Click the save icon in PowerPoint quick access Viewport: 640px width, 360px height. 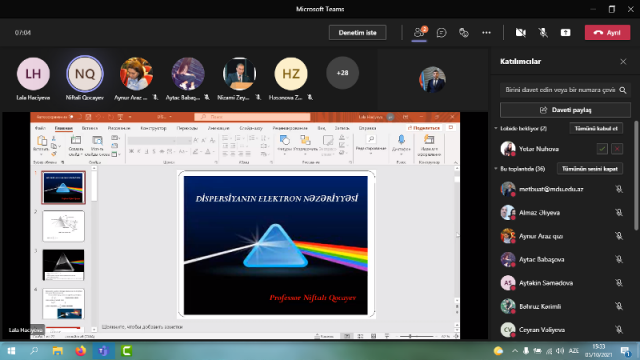coord(88,117)
